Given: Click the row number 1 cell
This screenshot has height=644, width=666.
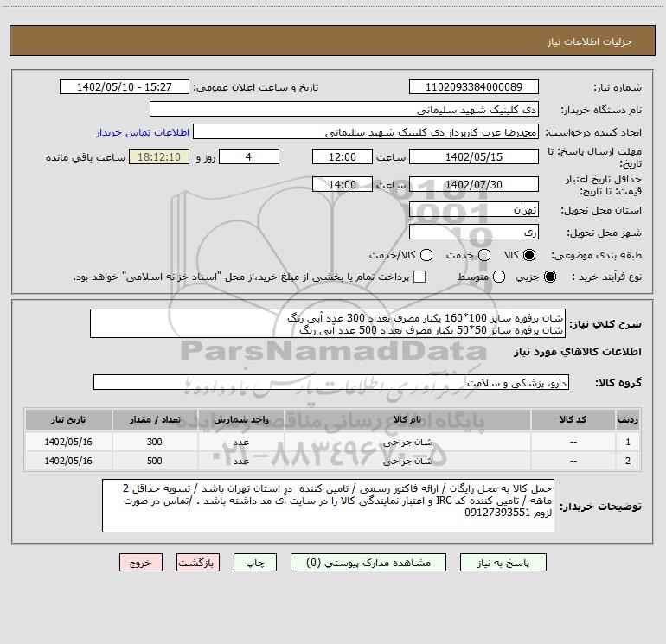Looking at the screenshot, I should tap(628, 442).
